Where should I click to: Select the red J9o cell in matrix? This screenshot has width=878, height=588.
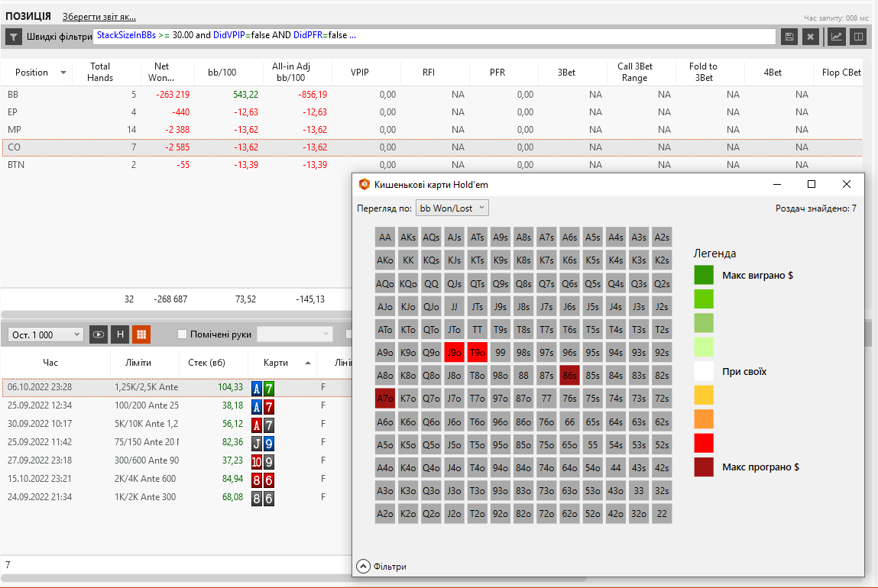coord(454,353)
